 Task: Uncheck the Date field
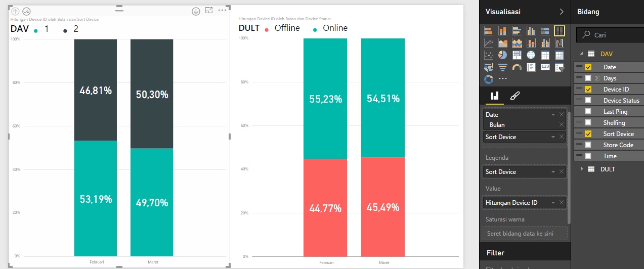pos(588,67)
